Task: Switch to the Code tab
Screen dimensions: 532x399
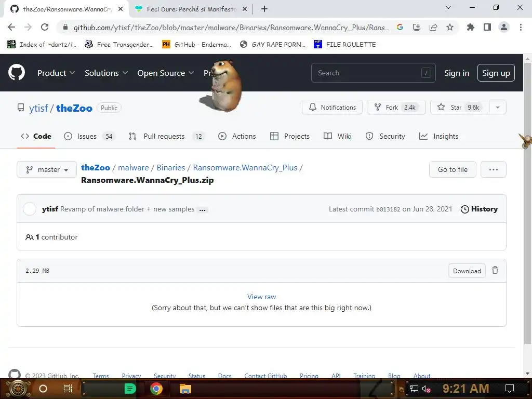Action: [36, 136]
